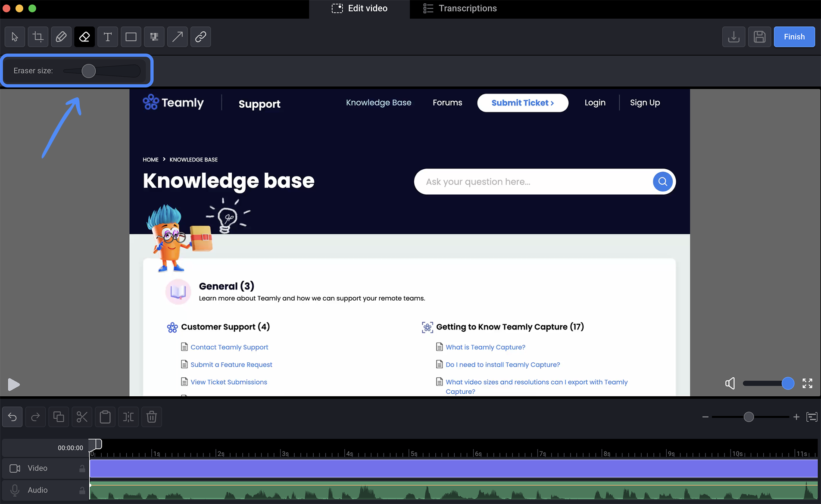Click the Audio track microphone icon

(15, 490)
